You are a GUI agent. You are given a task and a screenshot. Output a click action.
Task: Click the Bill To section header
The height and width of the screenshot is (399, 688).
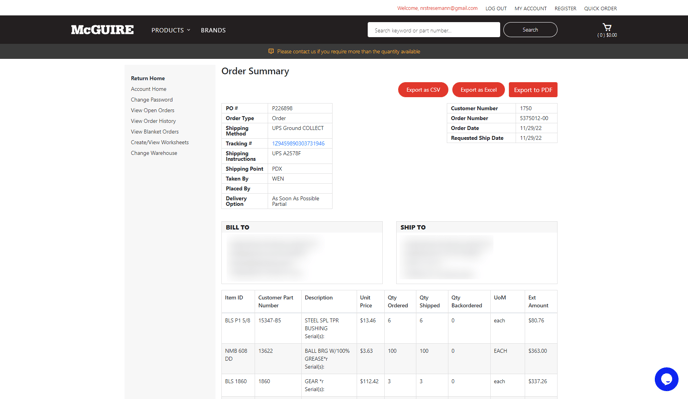coord(237,227)
